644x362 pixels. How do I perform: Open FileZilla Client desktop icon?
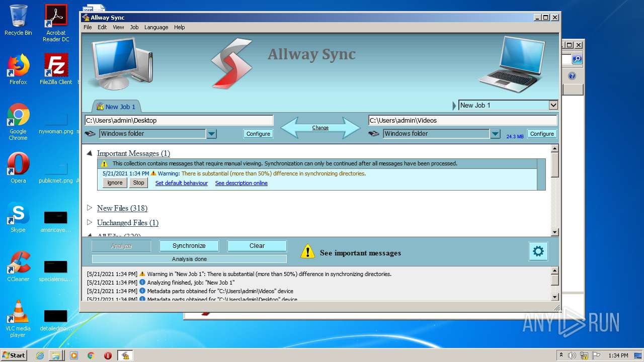click(x=56, y=69)
